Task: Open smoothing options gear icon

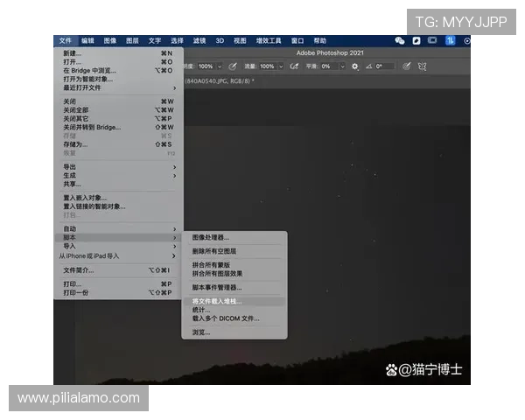Action: (x=355, y=66)
